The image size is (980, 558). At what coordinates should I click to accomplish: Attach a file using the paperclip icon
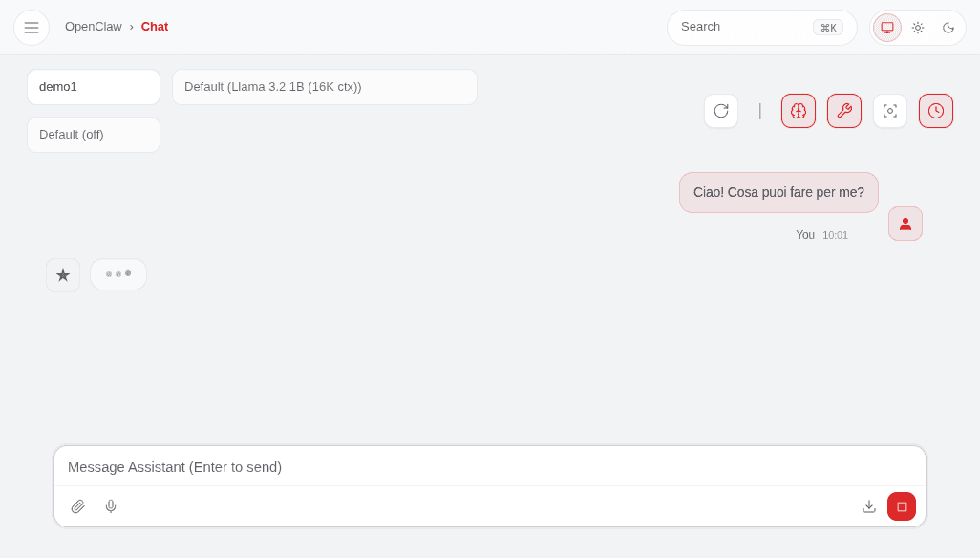point(78,506)
